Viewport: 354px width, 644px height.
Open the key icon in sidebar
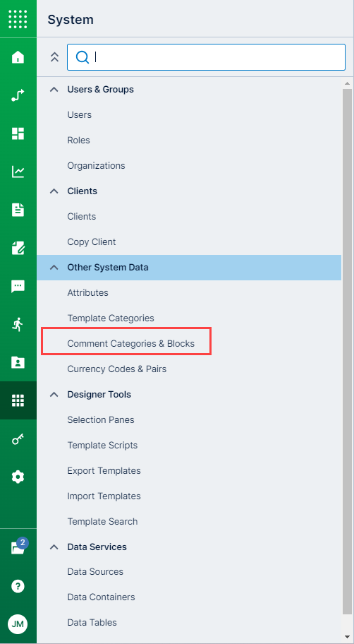(x=18, y=439)
